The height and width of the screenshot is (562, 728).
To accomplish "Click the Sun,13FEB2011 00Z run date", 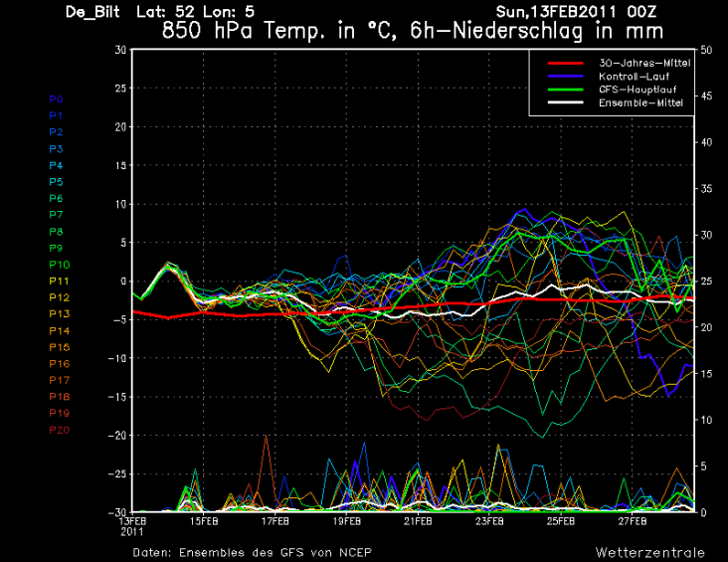I will (x=576, y=12).
